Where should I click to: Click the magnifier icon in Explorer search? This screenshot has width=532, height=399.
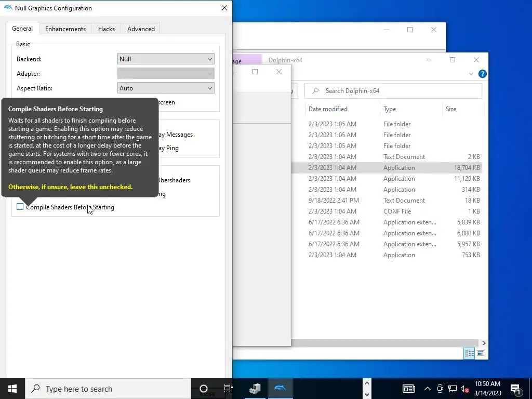tap(315, 90)
